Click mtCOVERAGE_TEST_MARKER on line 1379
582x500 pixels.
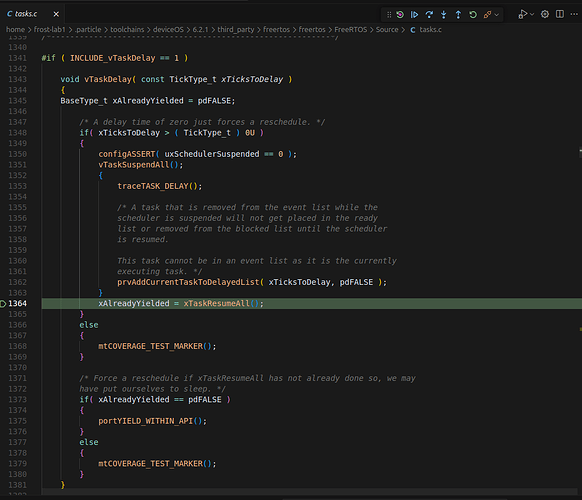pos(150,463)
